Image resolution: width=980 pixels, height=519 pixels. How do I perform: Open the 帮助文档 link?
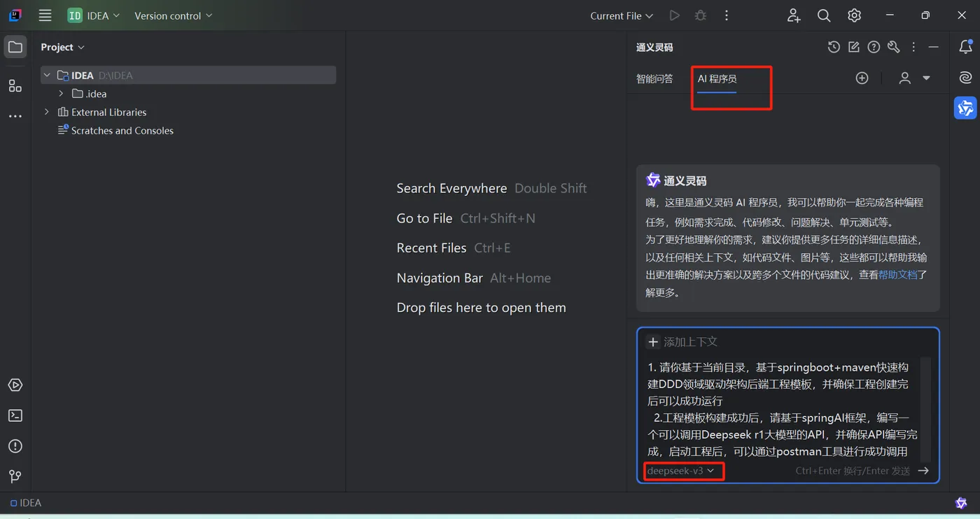(x=898, y=275)
